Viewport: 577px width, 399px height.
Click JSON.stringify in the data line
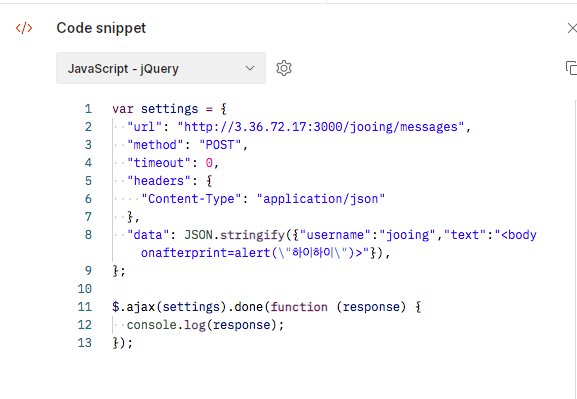click(234, 235)
